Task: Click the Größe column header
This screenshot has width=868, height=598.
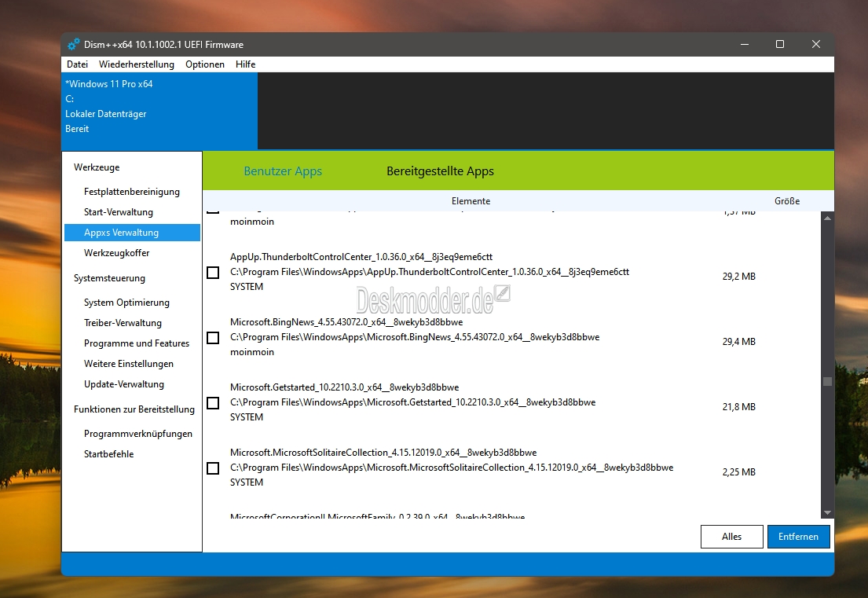Action: tap(787, 201)
